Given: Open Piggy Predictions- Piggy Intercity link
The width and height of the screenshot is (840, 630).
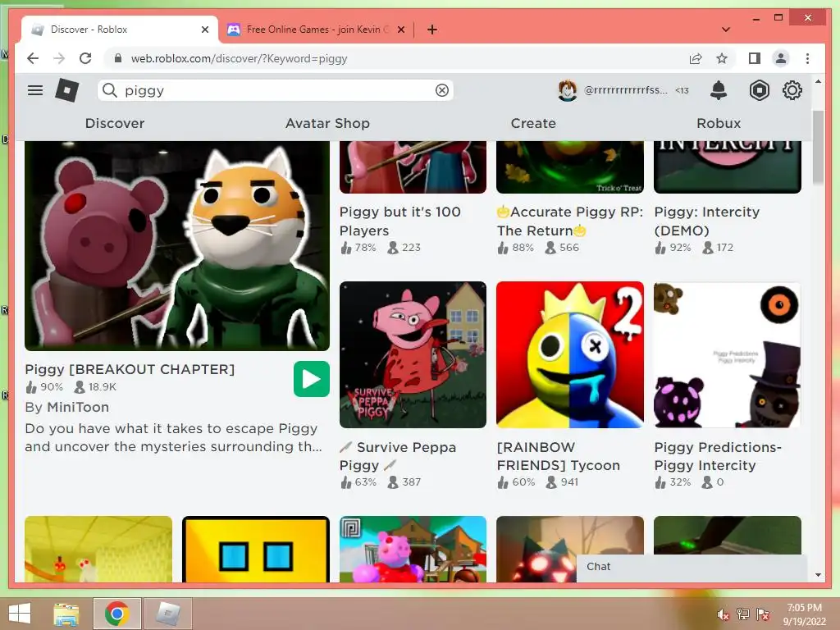Looking at the screenshot, I should tap(717, 456).
